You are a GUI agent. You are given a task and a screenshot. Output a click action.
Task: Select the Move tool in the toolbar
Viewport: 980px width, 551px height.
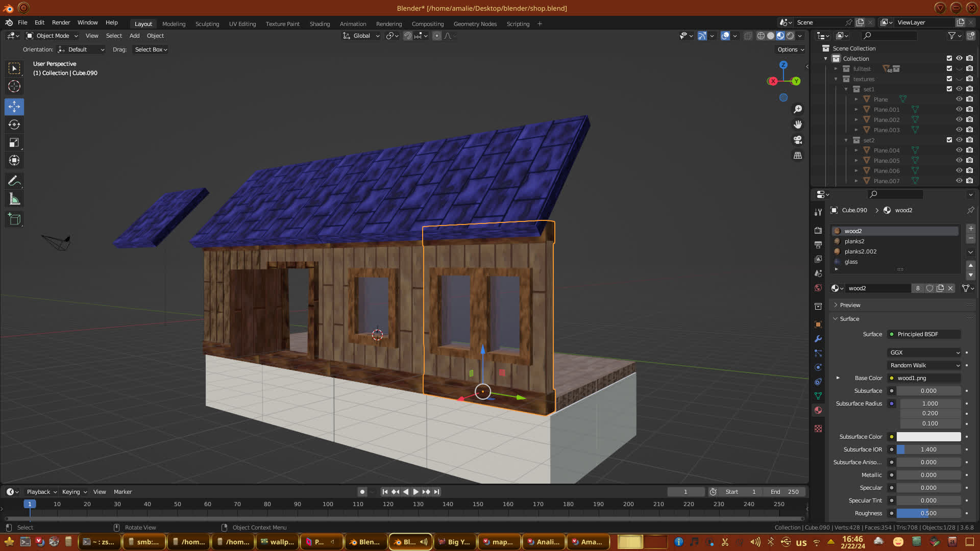point(14,107)
